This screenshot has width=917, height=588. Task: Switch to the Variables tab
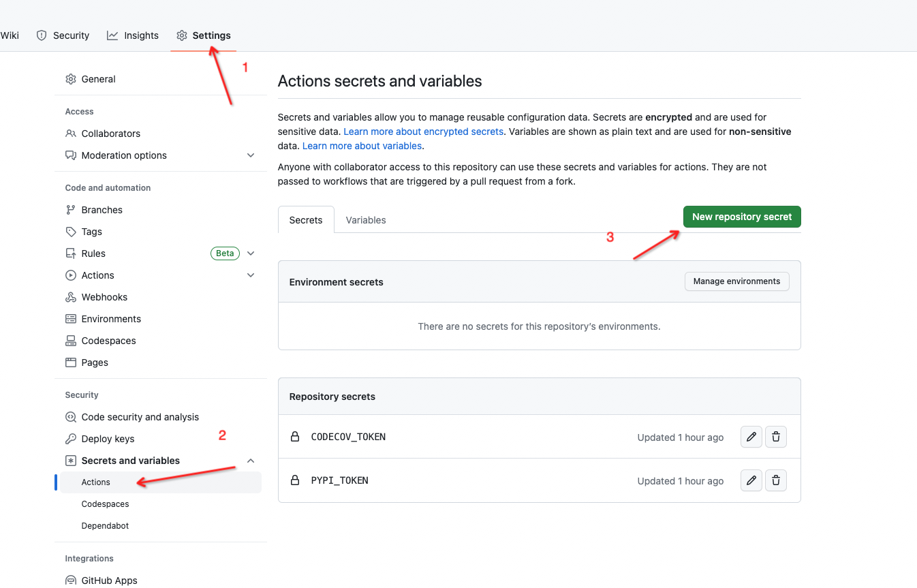point(366,220)
